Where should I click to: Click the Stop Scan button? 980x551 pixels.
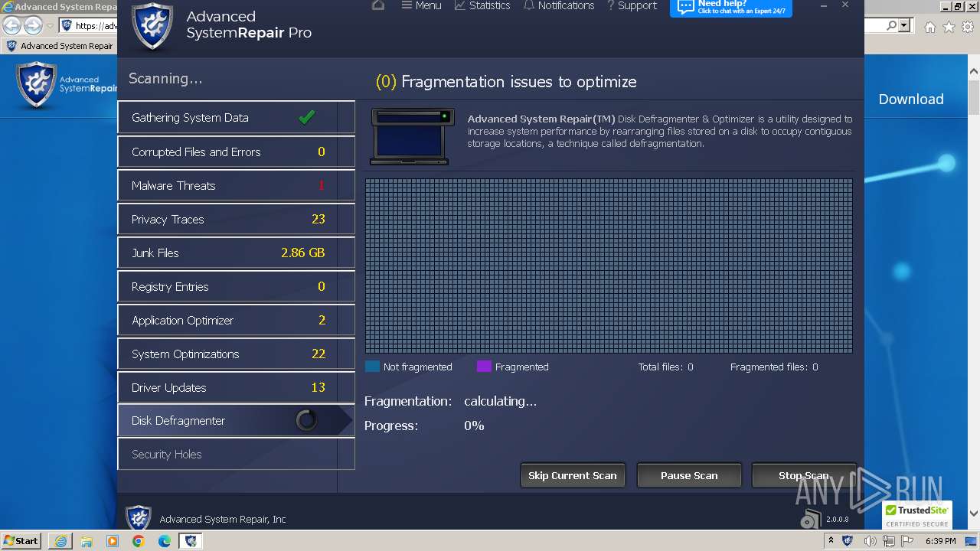point(803,475)
